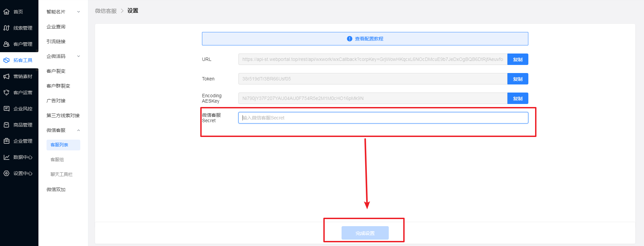The height and width of the screenshot is (246, 644).
Task: Click the 设置 breadcrumb text
Action: [133, 11]
